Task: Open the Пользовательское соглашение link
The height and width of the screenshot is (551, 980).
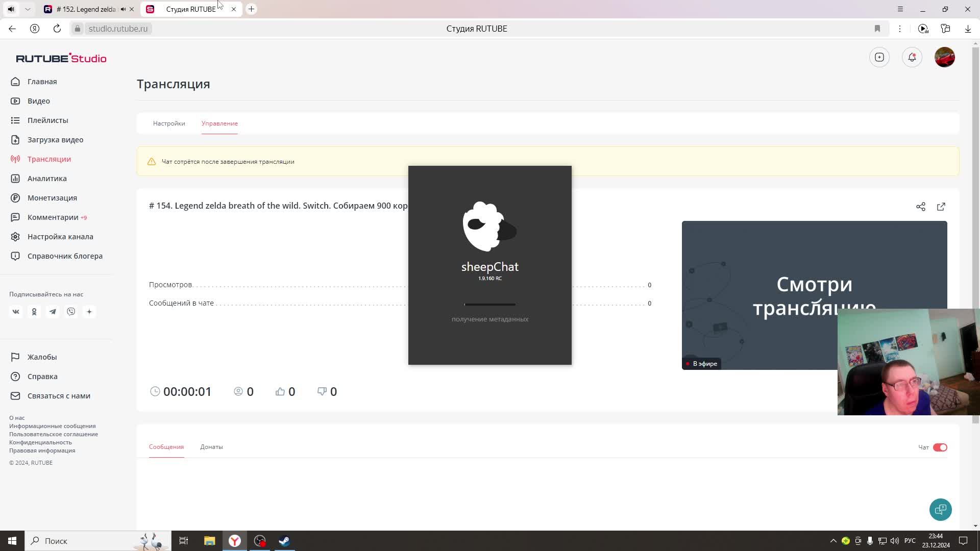Action: pyautogui.click(x=54, y=434)
